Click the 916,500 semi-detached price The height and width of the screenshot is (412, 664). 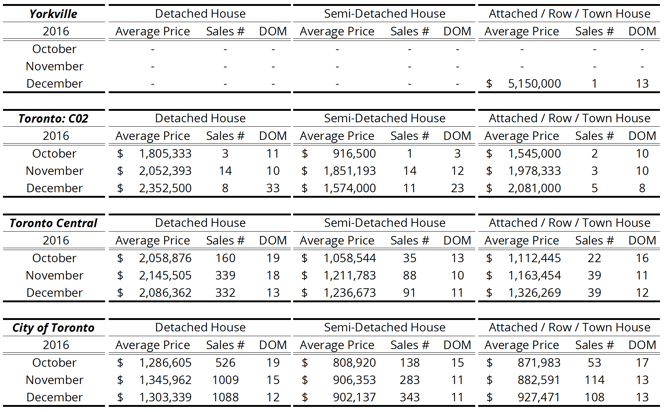pyautogui.click(x=354, y=153)
